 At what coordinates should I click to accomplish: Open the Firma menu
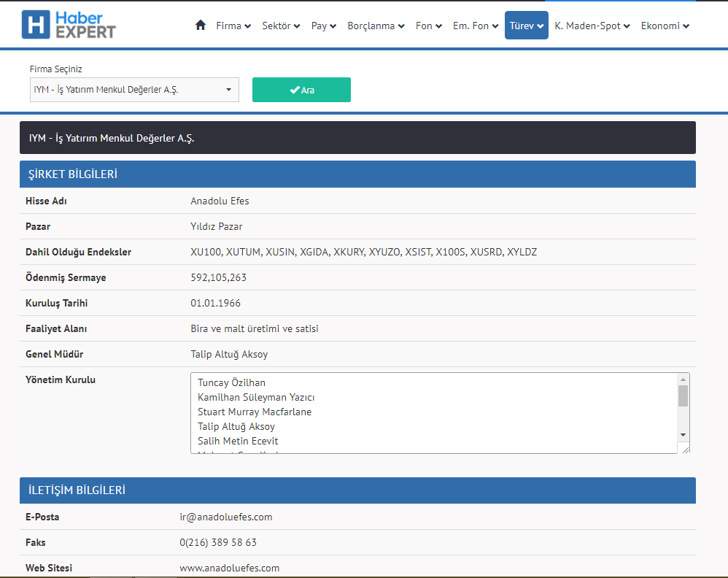tap(233, 26)
